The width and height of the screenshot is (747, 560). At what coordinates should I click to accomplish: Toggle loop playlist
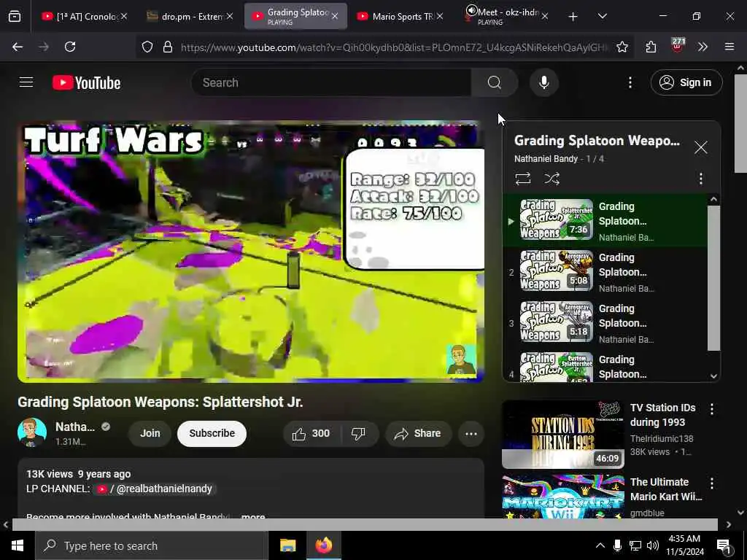click(522, 179)
